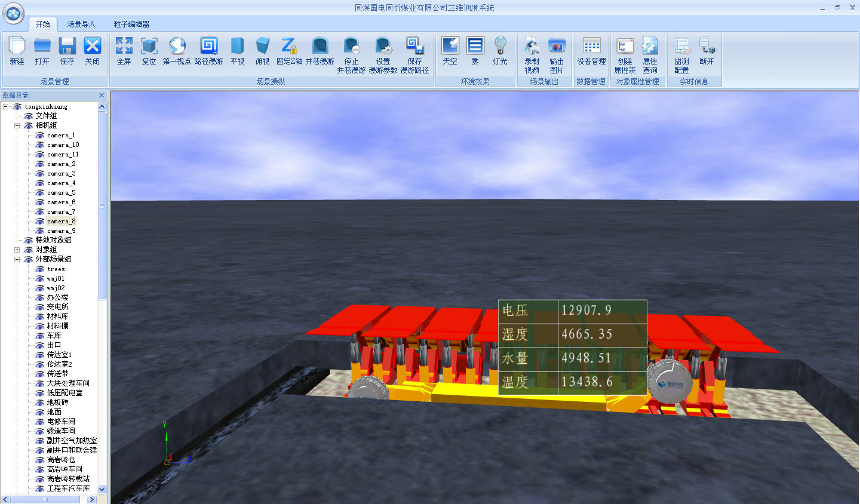Toggle visibility eye of trees

coord(39,269)
